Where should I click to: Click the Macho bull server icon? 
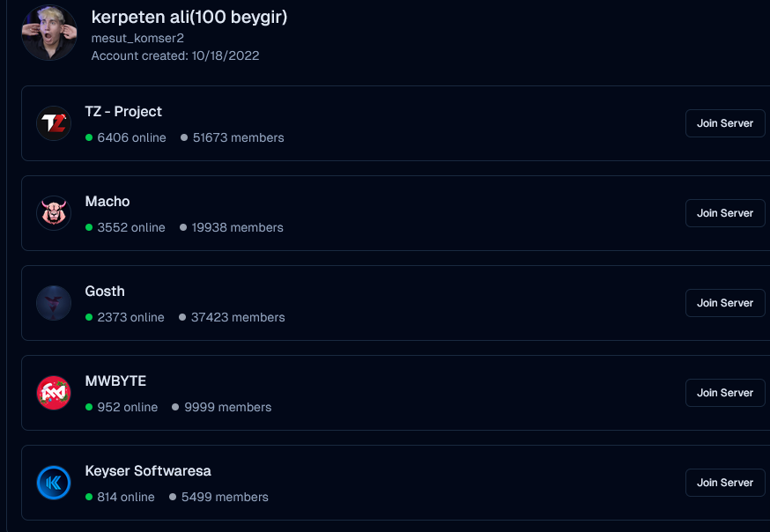[x=54, y=213]
